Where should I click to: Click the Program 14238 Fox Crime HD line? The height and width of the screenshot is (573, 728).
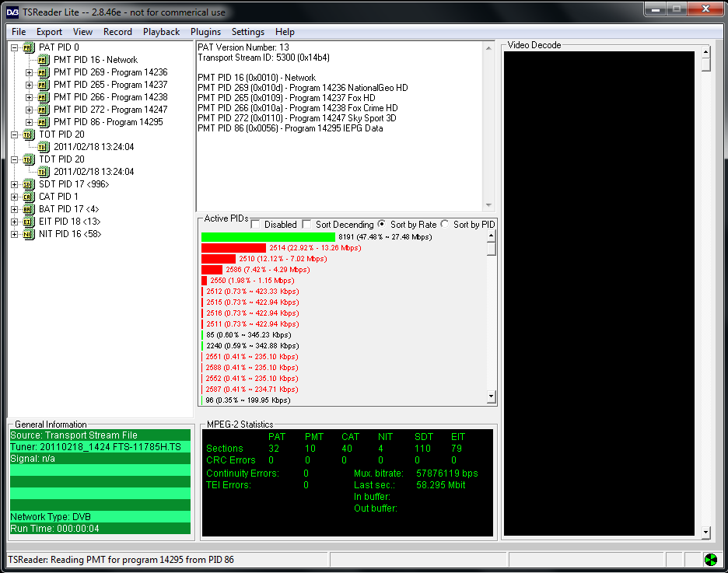pyautogui.click(x=298, y=108)
